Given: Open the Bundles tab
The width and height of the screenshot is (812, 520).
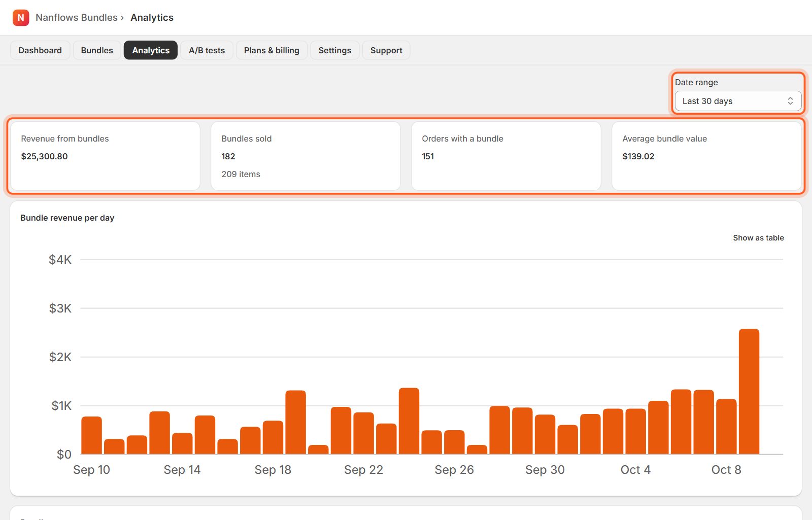Looking at the screenshot, I should tap(97, 50).
